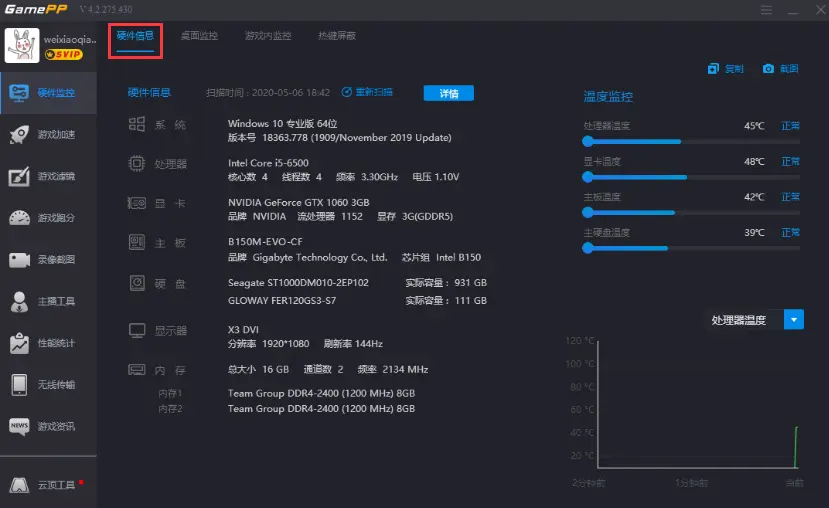Screen dimensions: 829x508
Task: Open 游戏跑分 gauge icon in sidebar
Action: (20, 218)
